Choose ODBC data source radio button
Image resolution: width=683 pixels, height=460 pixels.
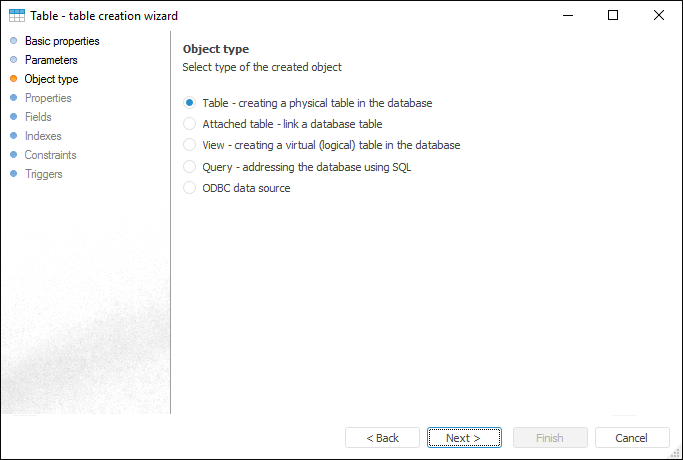pos(190,188)
